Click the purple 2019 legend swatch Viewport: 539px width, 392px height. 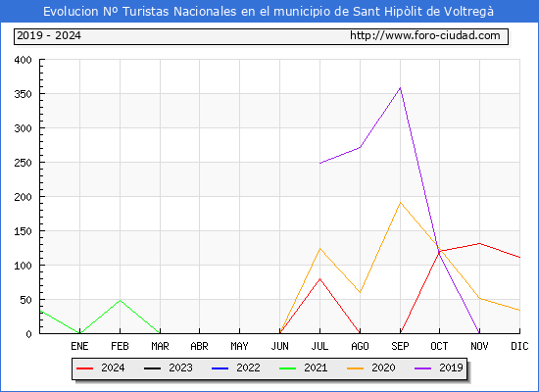point(422,368)
